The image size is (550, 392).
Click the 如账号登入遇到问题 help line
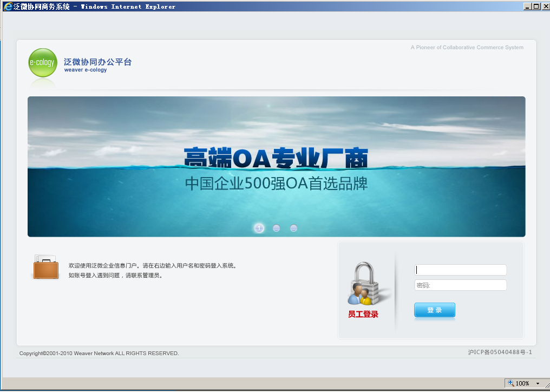[115, 276]
